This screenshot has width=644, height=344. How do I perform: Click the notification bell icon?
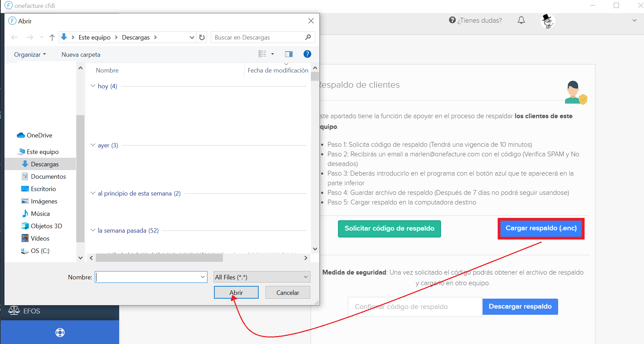click(x=521, y=20)
